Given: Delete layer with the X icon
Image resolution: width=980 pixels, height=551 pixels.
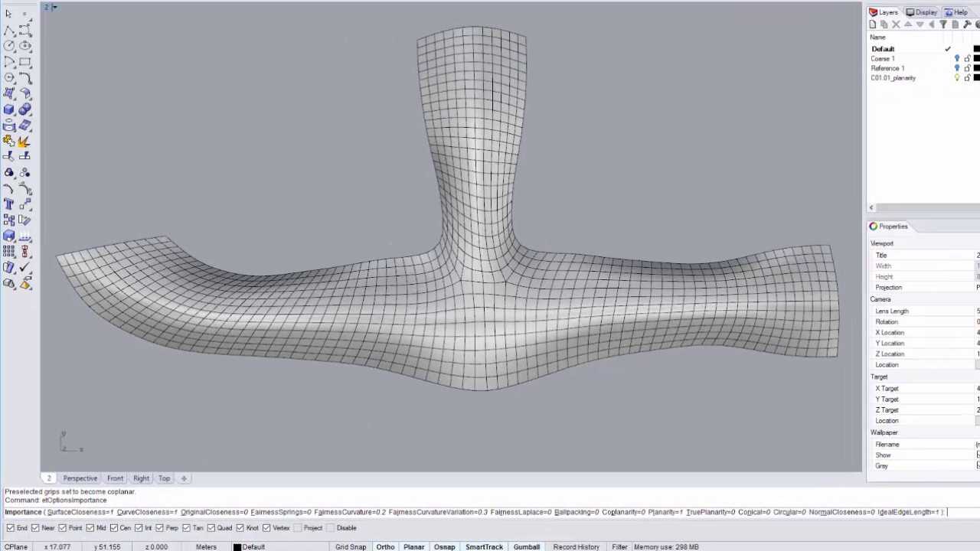Looking at the screenshot, I should coord(896,24).
